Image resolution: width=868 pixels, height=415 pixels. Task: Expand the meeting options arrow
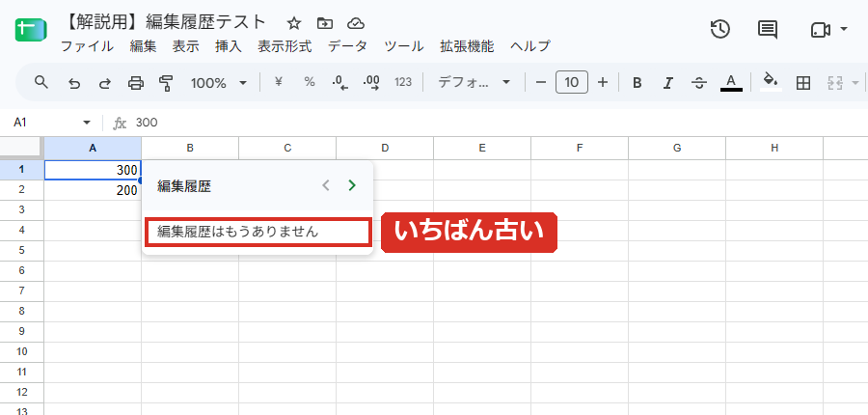pos(844,29)
